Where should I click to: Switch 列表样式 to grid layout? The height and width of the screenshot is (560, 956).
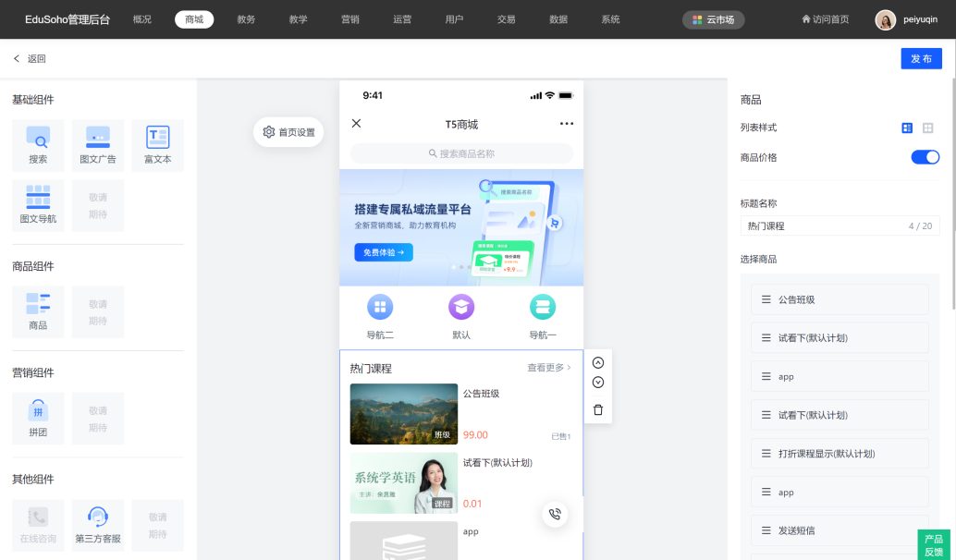[x=928, y=128]
